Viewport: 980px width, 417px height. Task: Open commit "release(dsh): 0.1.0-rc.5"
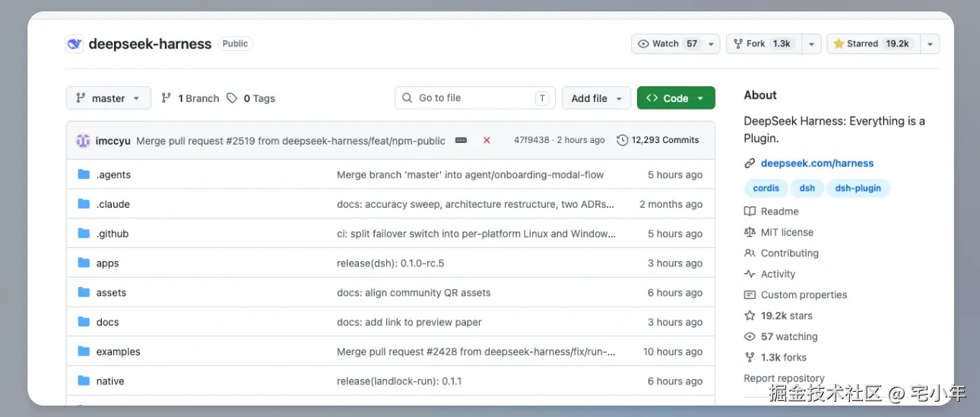pyautogui.click(x=390, y=263)
